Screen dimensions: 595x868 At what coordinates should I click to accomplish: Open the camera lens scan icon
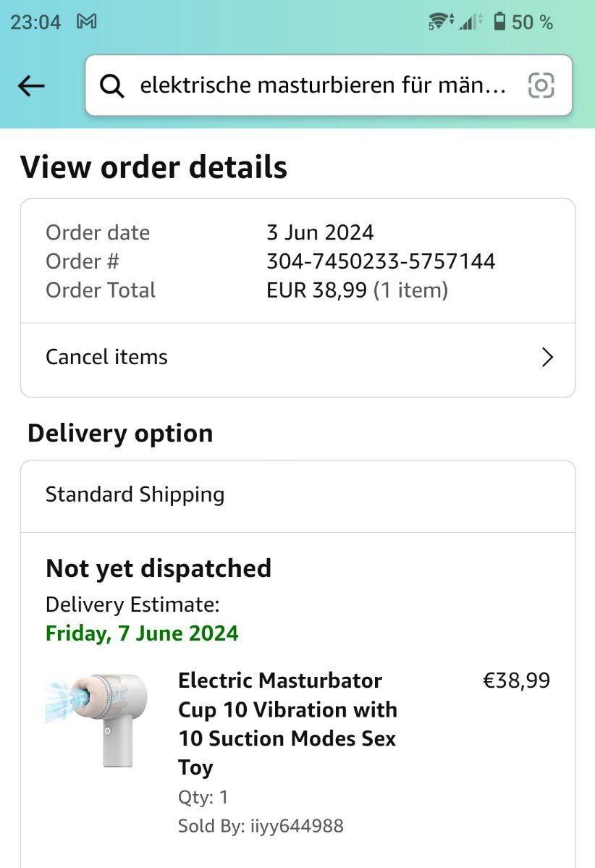click(x=541, y=85)
